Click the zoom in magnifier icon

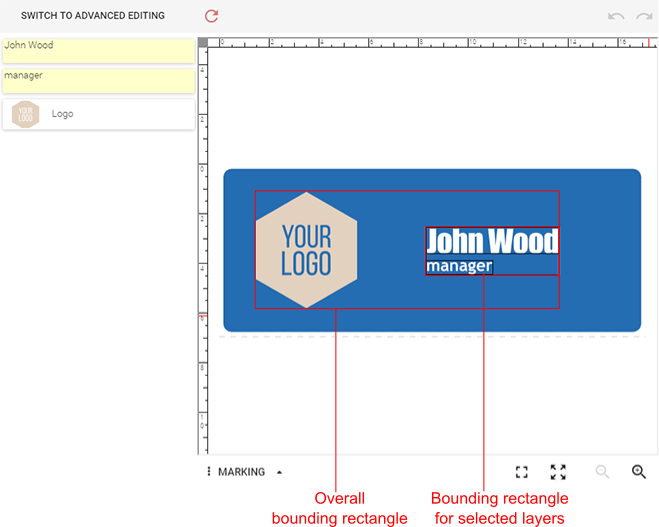(638, 472)
